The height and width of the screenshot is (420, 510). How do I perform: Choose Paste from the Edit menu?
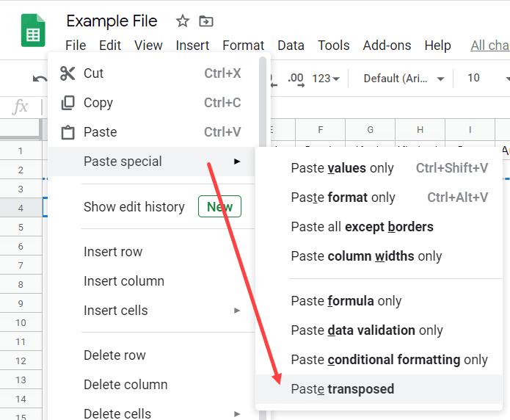pos(152,132)
